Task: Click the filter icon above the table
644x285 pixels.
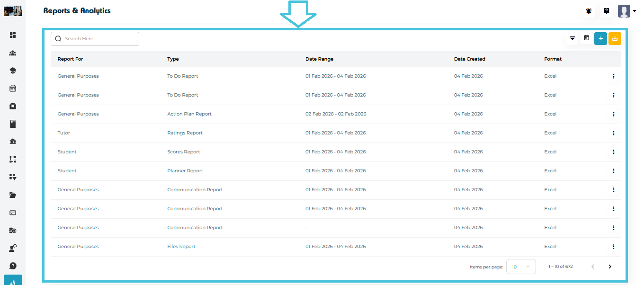Action: pyautogui.click(x=572, y=38)
